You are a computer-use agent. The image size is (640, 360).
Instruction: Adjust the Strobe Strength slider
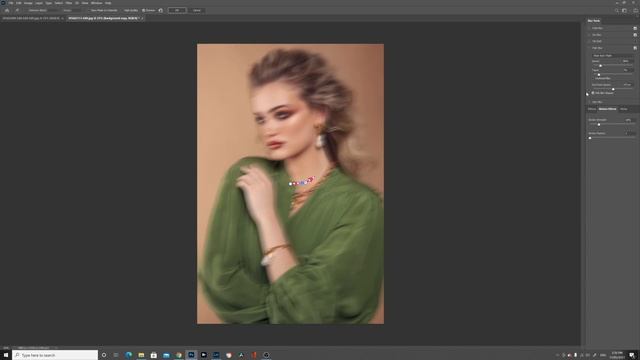[x=599, y=124]
